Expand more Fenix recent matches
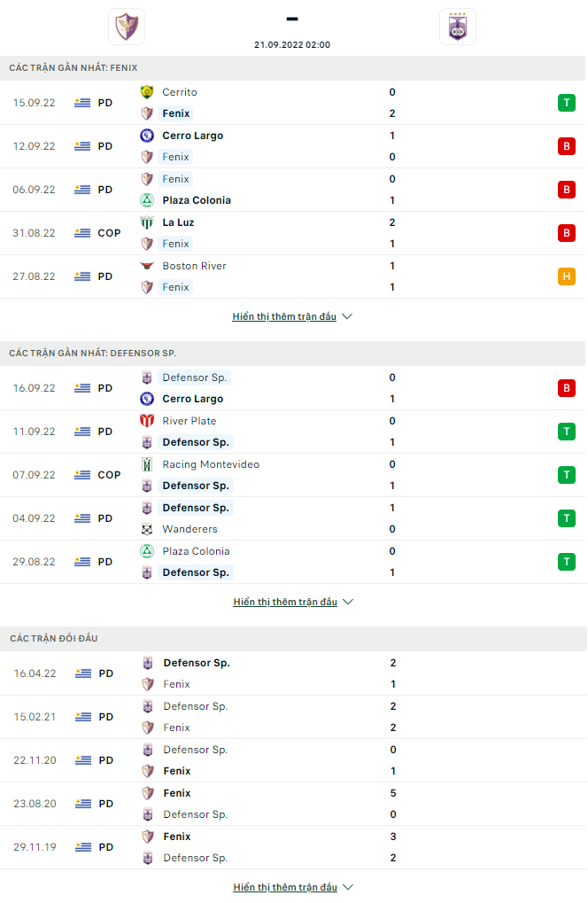 point(292,316)
